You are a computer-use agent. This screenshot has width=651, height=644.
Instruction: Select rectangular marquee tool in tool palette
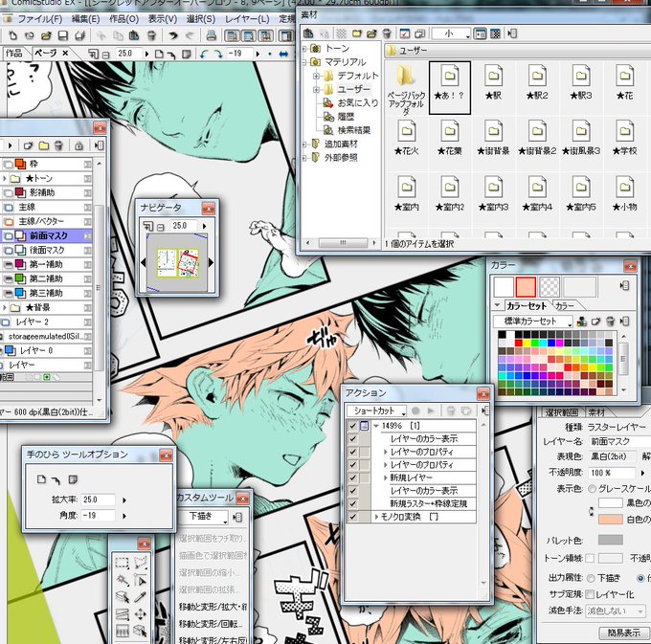point(122,563)
